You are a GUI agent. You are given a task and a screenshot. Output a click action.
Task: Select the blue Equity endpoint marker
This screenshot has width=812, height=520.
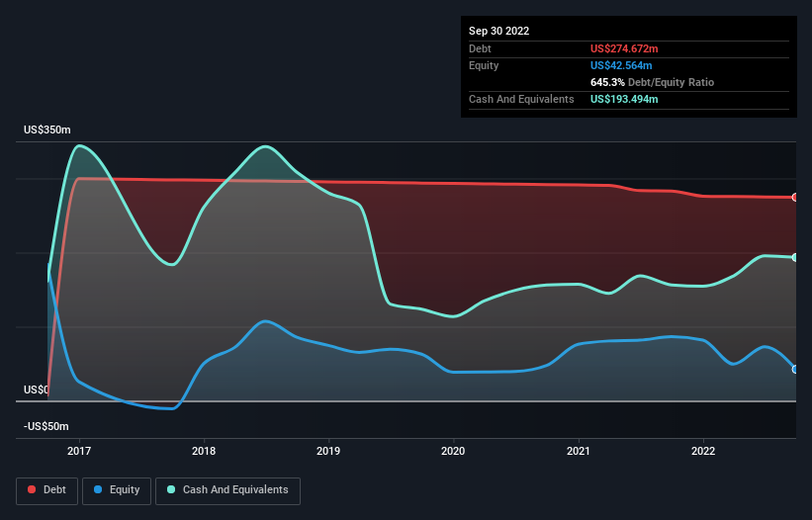[x=795, y=370]
